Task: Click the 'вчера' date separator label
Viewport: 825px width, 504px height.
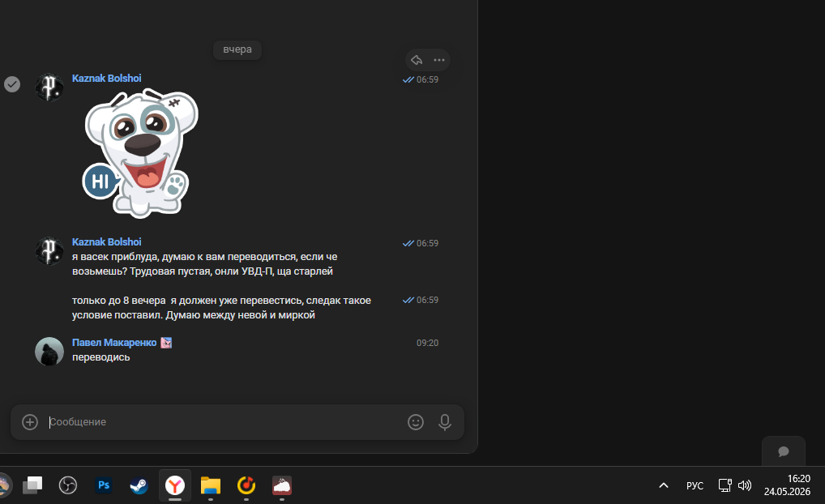Action: tap(237, 49)
